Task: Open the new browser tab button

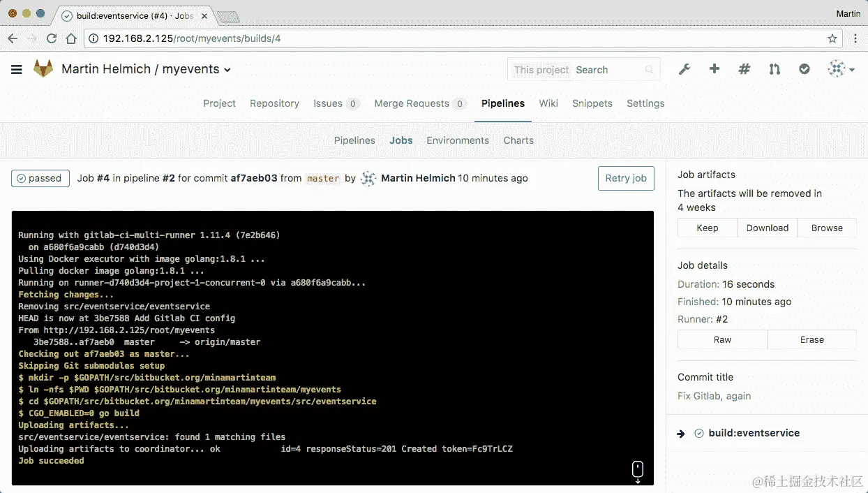Action: [227, 16]
